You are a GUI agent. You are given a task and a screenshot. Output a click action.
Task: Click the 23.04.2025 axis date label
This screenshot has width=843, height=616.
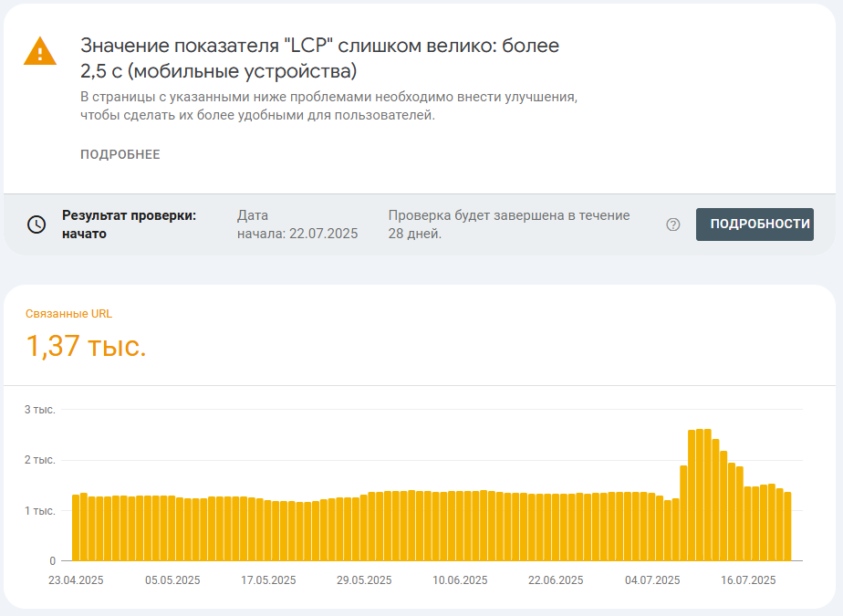[76, 580]
